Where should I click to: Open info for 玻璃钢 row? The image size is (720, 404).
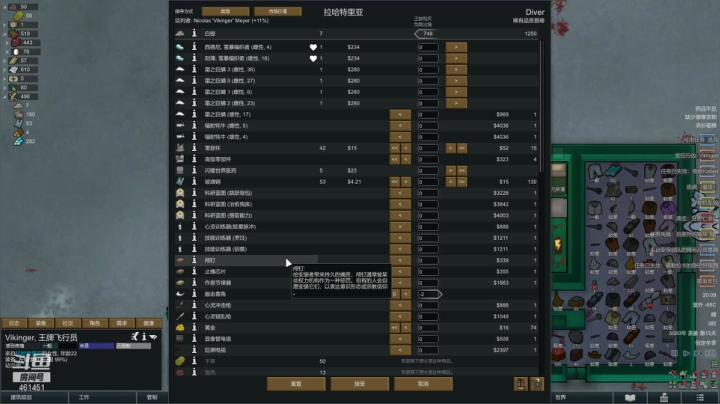coord(194,182)
